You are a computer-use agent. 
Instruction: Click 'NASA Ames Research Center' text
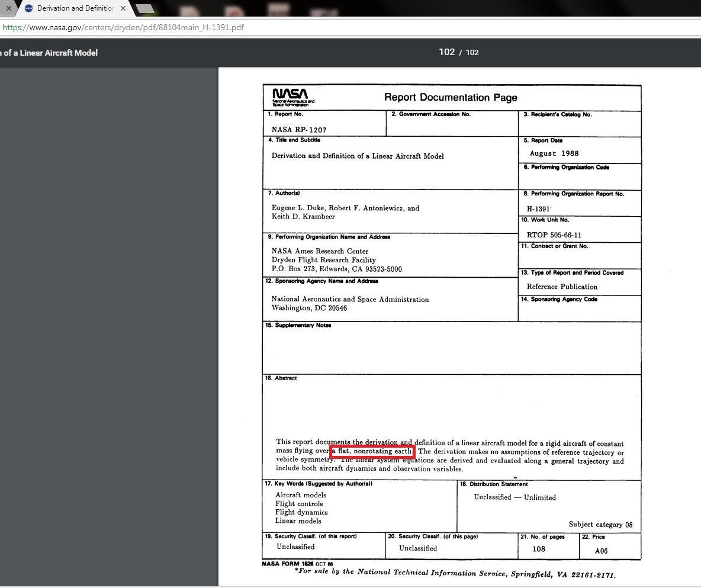click(320, 251)
